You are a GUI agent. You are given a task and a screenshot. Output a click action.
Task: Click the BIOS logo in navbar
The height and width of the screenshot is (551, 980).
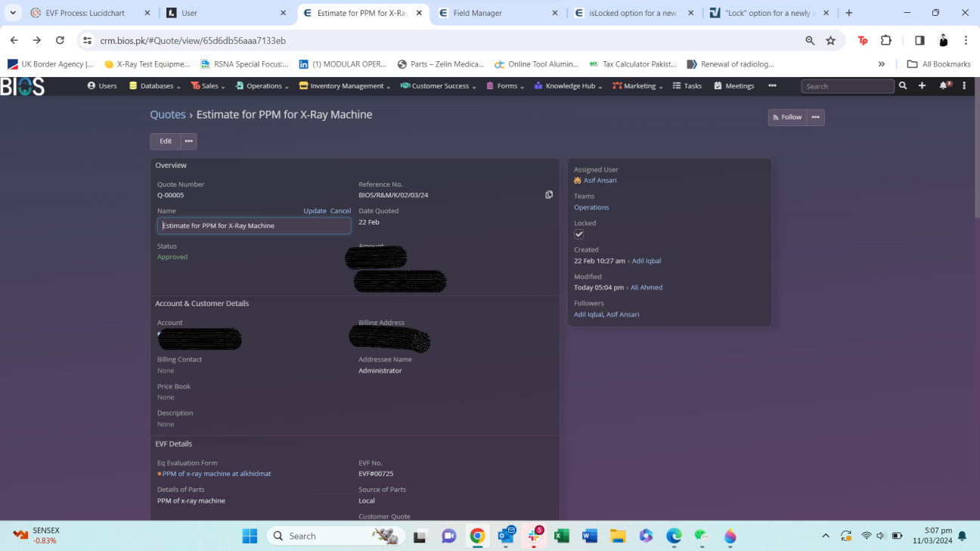click(x=22, y=86)
